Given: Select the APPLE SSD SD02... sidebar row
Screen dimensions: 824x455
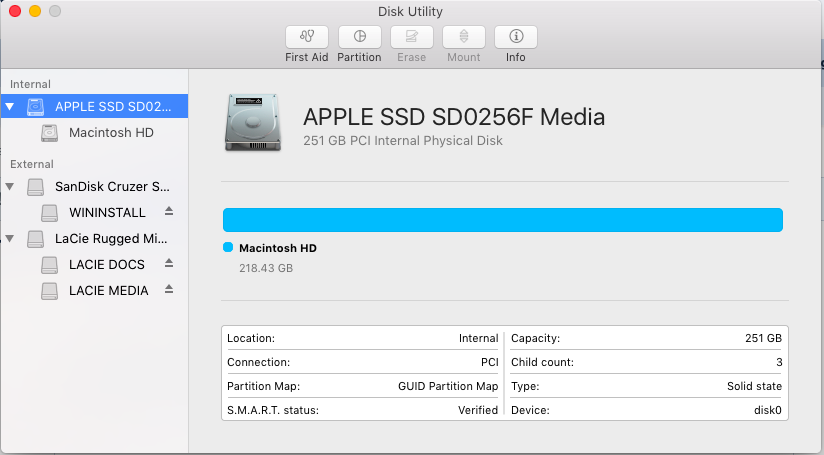Looking at the screenshot, I should [94, 106].
